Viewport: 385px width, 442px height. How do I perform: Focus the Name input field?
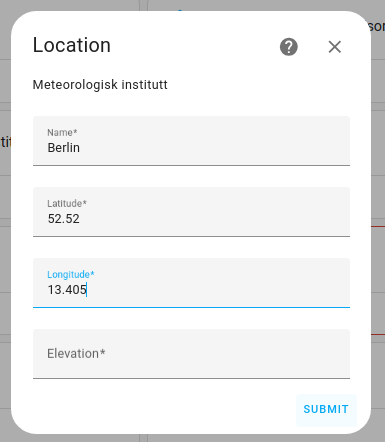pos(191,141)
